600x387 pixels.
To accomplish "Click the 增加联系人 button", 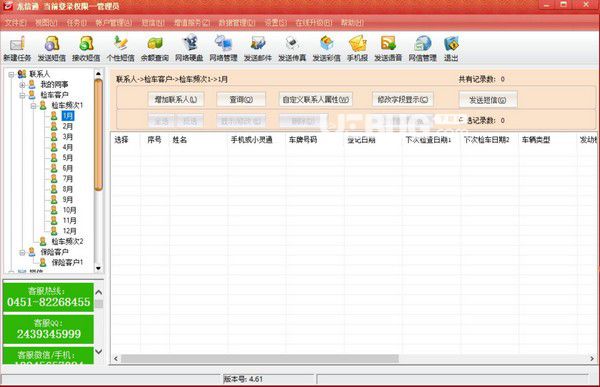I will coord(176,100).
